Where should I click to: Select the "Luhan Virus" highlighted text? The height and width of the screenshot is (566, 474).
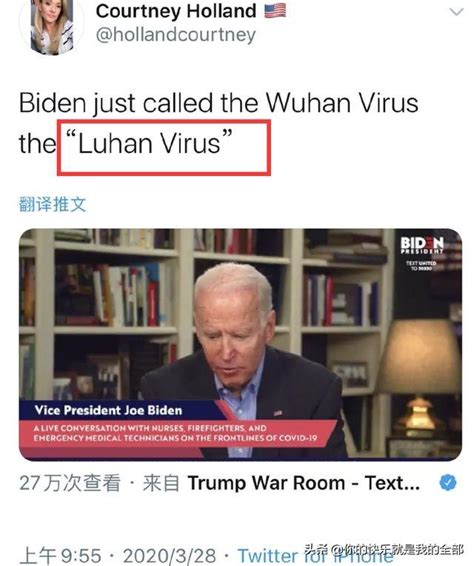(x=149, y=143)
